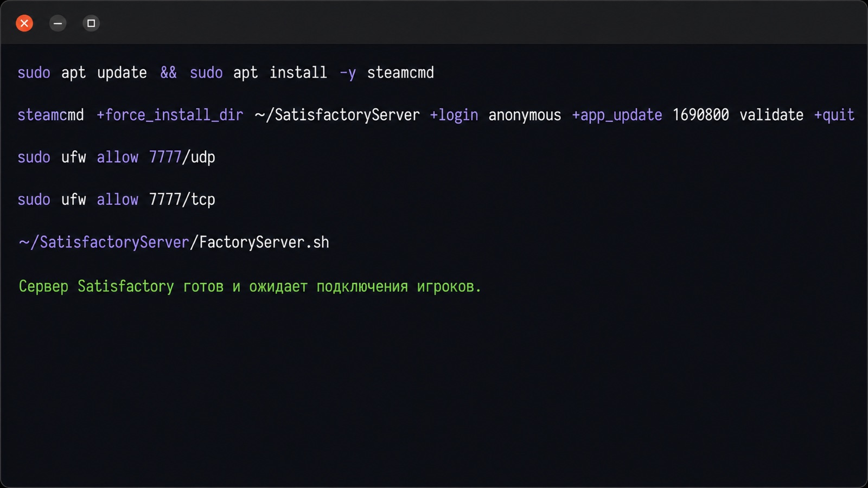This screenshot has width=868, height=488.
Task: Click the app ID '1690800'
Action: 700,115
